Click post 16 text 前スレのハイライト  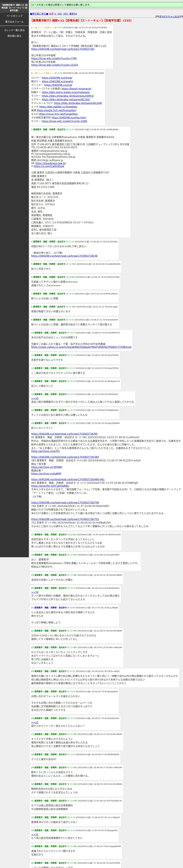click(x=42, y=428)
